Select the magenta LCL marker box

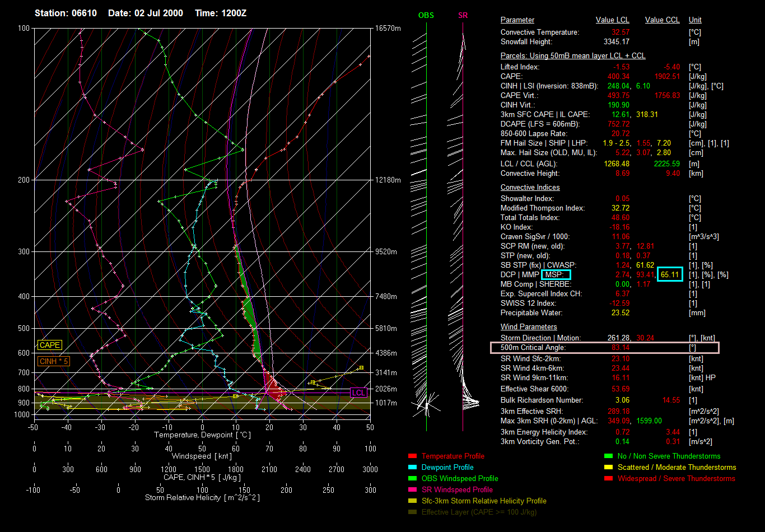click(358, 393)
